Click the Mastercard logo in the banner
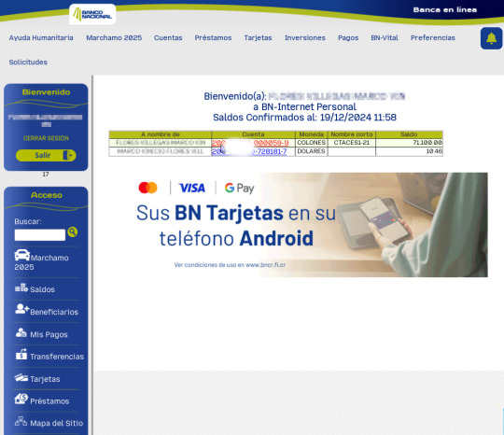 click(x=147, y=188)
